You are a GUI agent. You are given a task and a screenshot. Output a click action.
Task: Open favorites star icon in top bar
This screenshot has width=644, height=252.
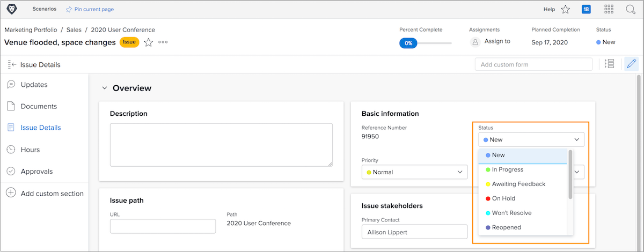pyautogui.click(x=565, y=9)
